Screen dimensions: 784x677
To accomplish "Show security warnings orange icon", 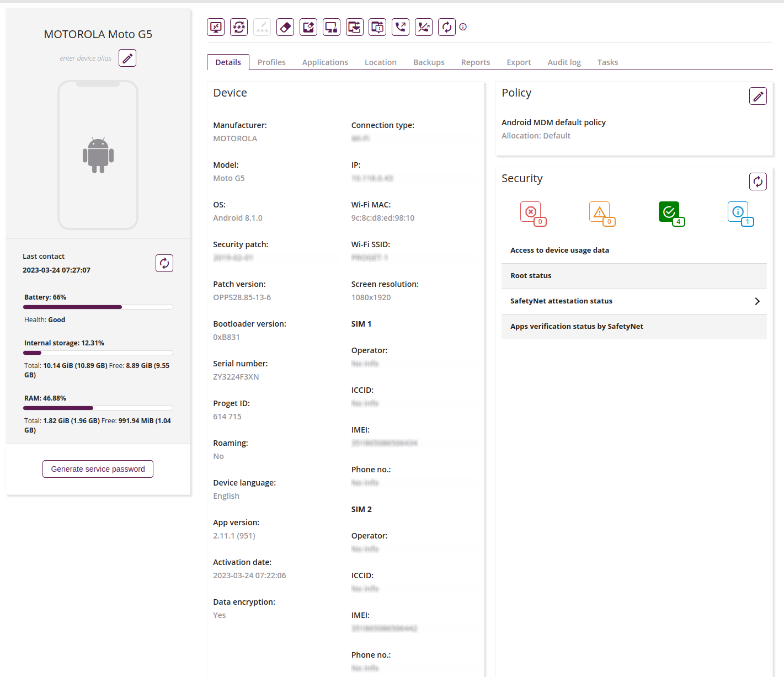I will click(602, 214).
